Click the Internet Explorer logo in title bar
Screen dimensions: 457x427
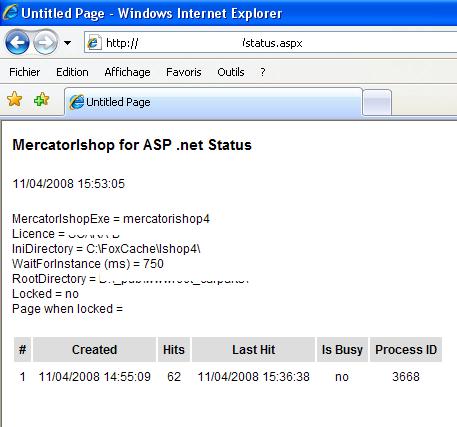click(x=10, y=13)
